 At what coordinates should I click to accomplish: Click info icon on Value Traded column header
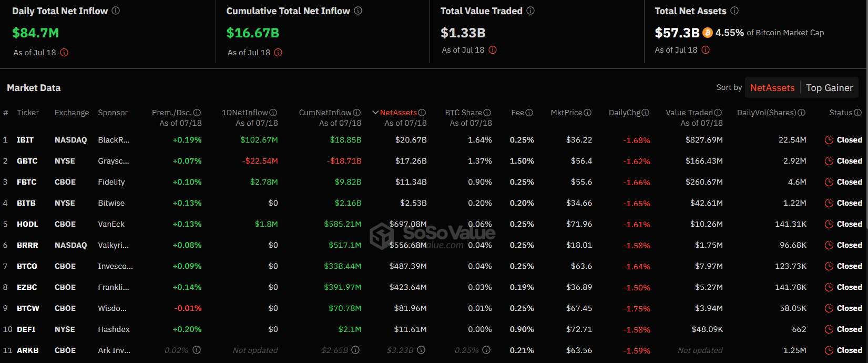coord(718,113)
